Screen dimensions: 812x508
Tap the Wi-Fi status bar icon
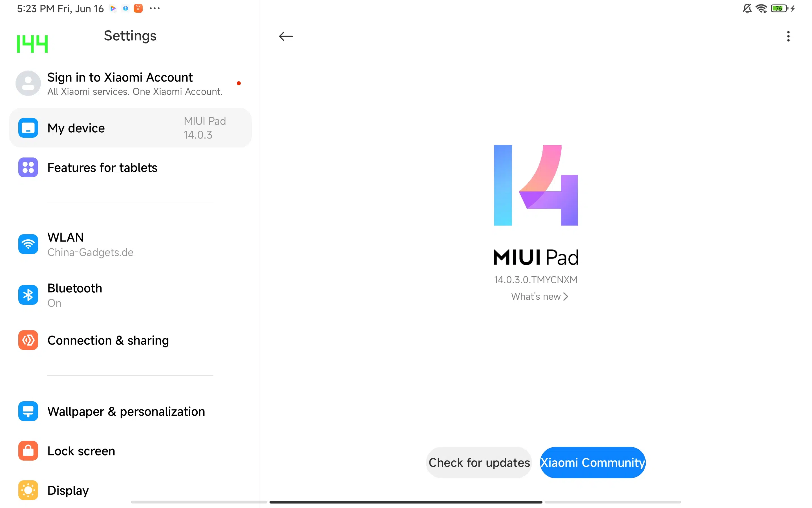[x=761, y=8]
